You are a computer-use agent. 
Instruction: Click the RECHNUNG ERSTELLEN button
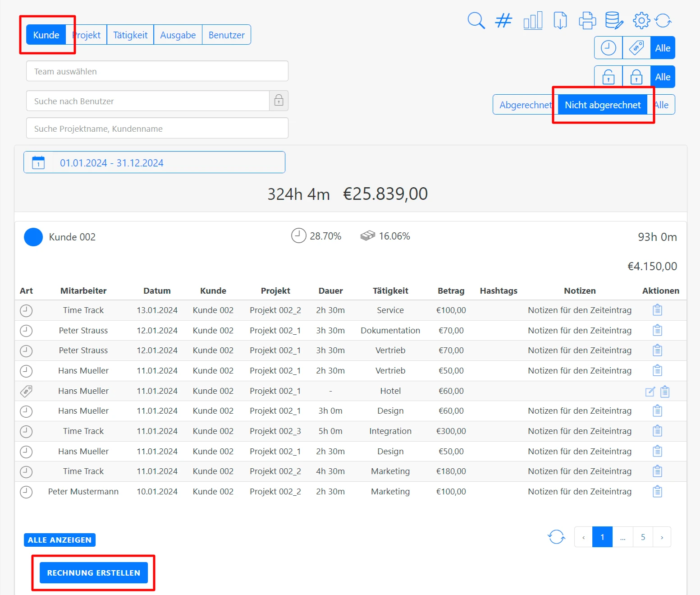[x=93, y=572]
